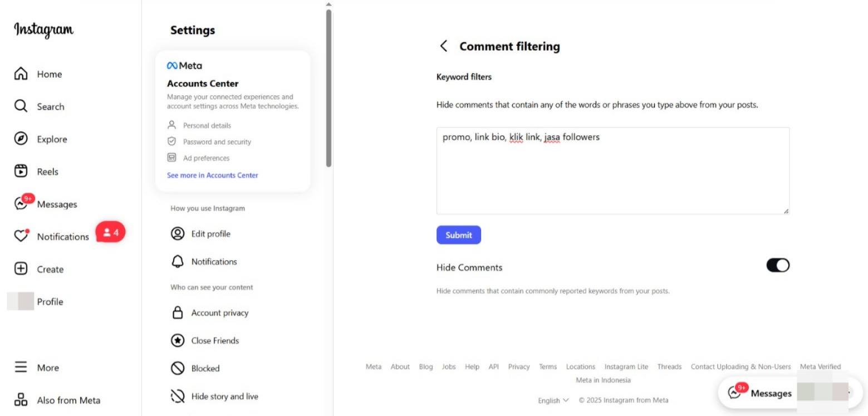Screen dimensions: 868x416
Task: Select Account privacy in settings
Action: click(219, 313)
